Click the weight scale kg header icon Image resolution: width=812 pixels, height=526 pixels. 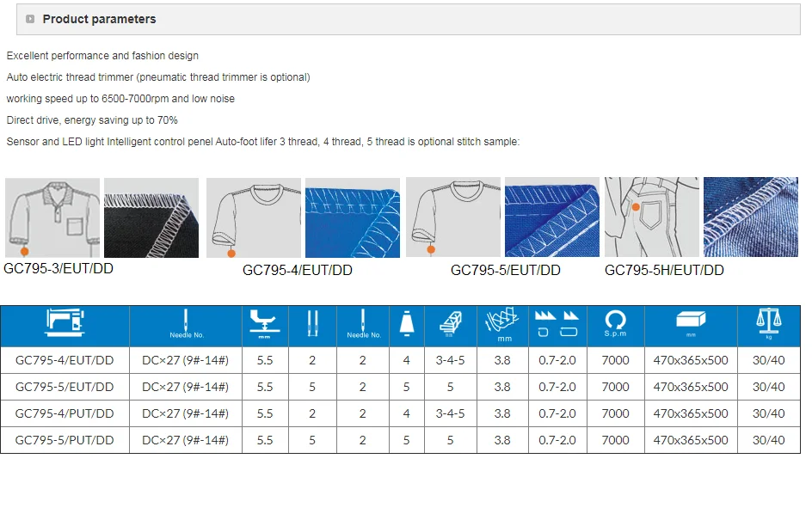click(x=768, y=324)
